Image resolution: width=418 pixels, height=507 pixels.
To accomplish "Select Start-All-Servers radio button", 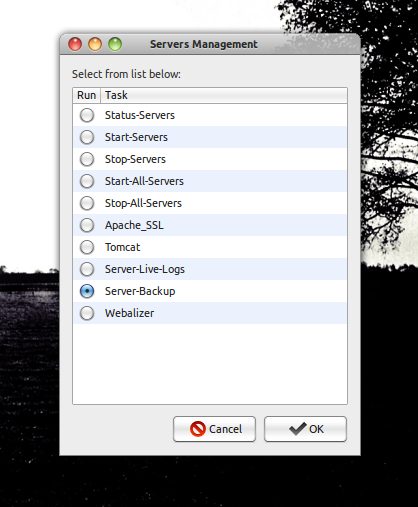I will click(87, 181).
